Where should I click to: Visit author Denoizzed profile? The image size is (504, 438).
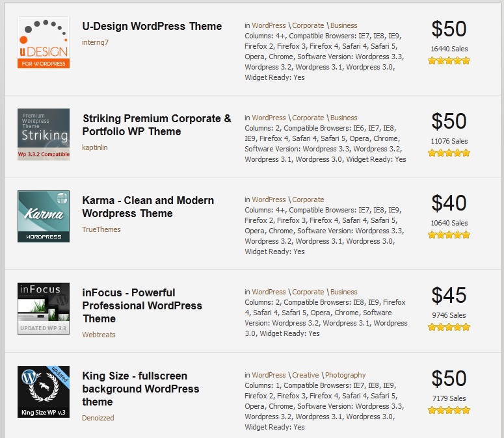(x=98, y=418)
